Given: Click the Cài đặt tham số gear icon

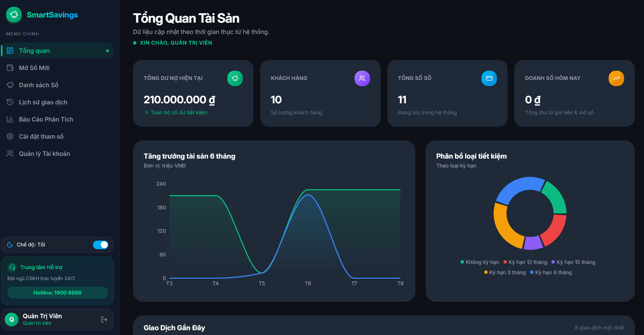Looking at the screenshot, I should coord(10,137).
